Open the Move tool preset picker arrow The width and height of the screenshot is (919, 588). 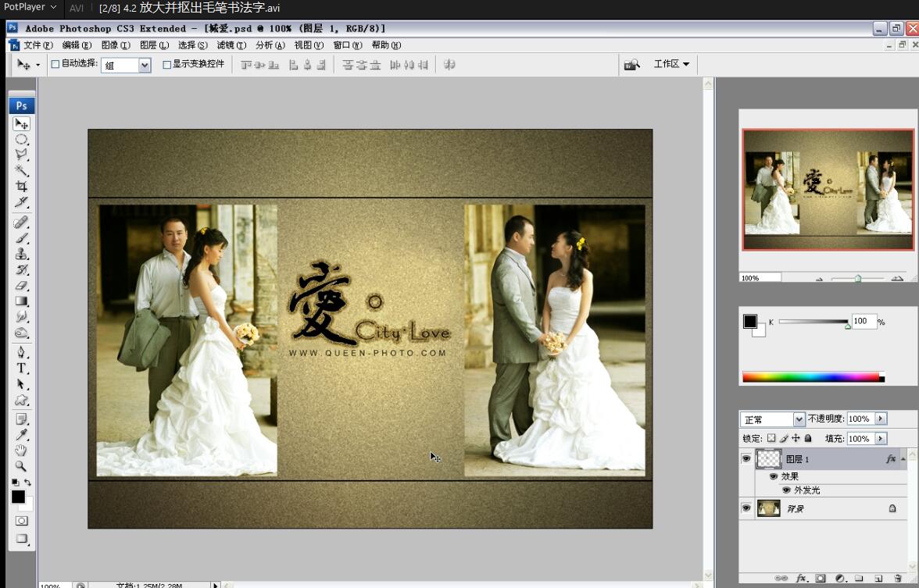pyautogui.click(x=38, y=65)
